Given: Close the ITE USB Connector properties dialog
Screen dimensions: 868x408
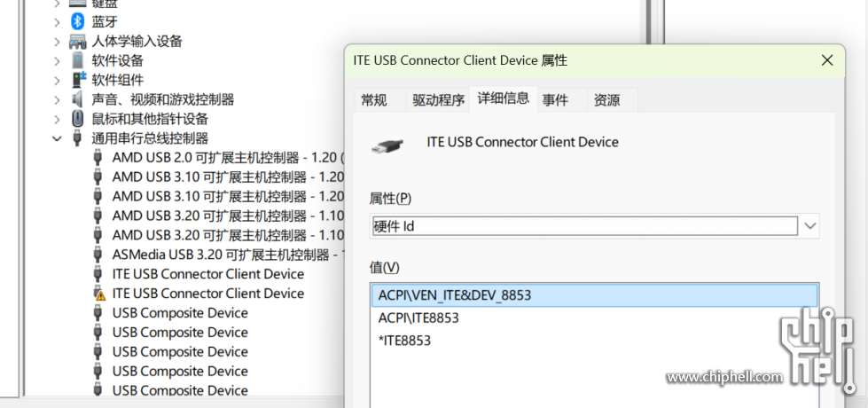Looking at the screenshot, I should [827, 60].
